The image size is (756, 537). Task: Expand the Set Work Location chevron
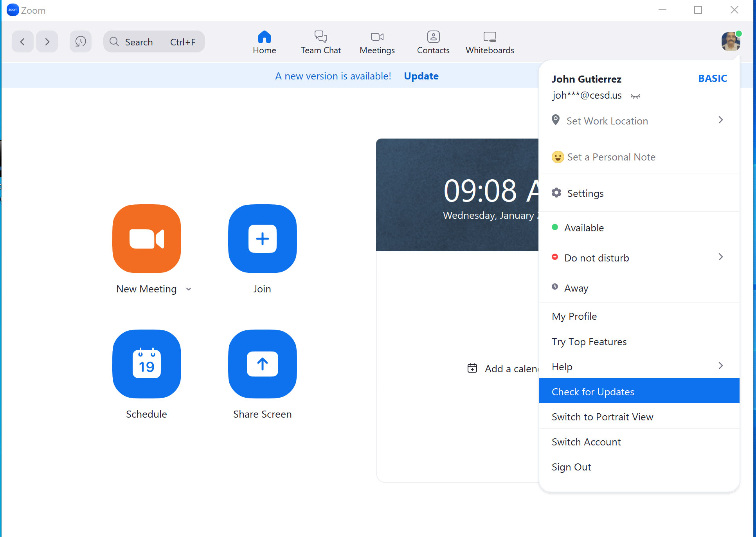720,120
